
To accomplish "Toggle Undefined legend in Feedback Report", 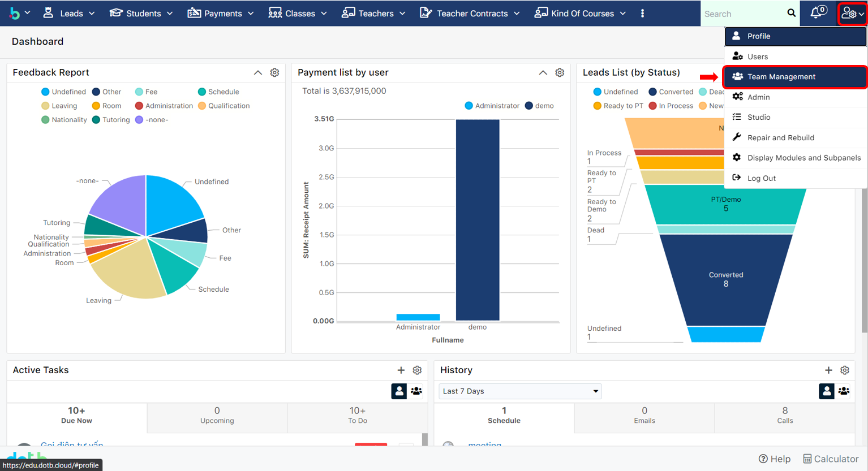I will [63, 92].
